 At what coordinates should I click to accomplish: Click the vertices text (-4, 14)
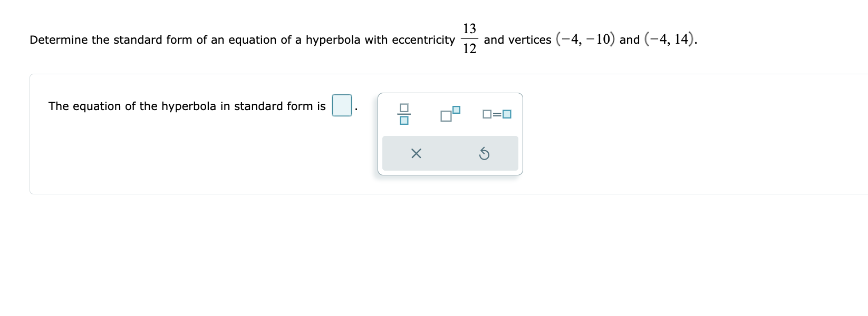tap(669, 38)
